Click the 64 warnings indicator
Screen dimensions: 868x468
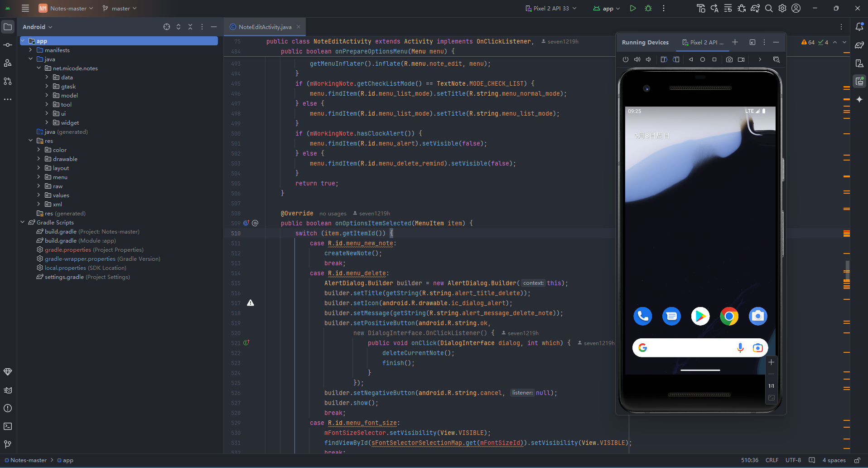tap(808, 42)
